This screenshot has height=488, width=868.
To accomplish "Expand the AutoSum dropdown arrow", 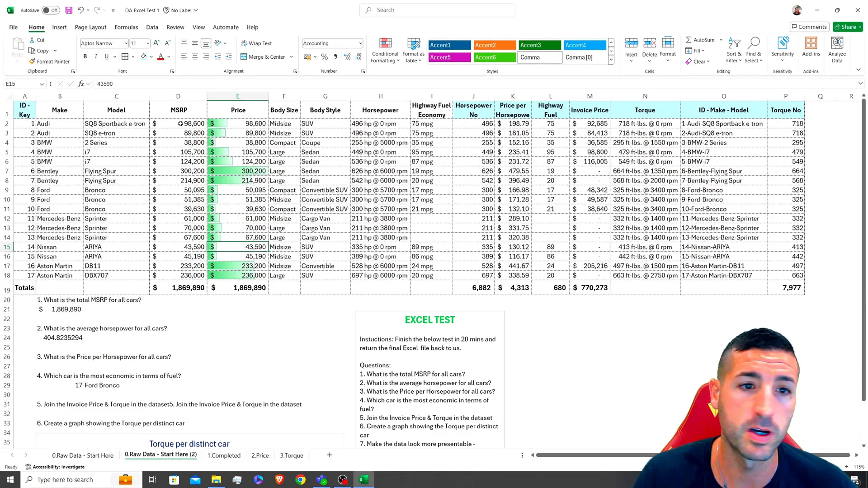I will tap(721, 40).
